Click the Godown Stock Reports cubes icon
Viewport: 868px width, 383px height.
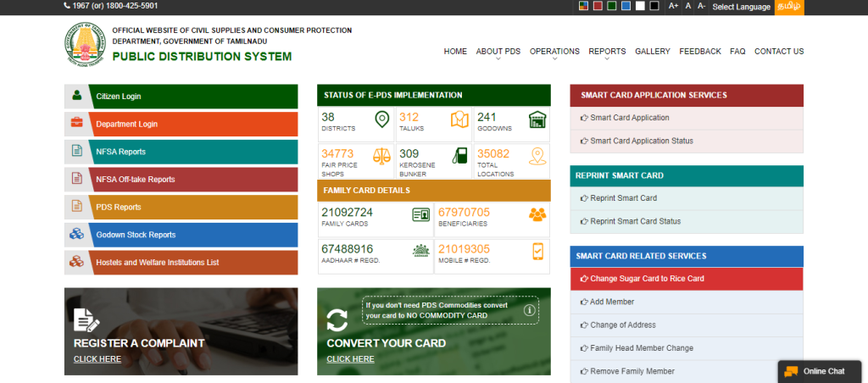pos(77,234)
